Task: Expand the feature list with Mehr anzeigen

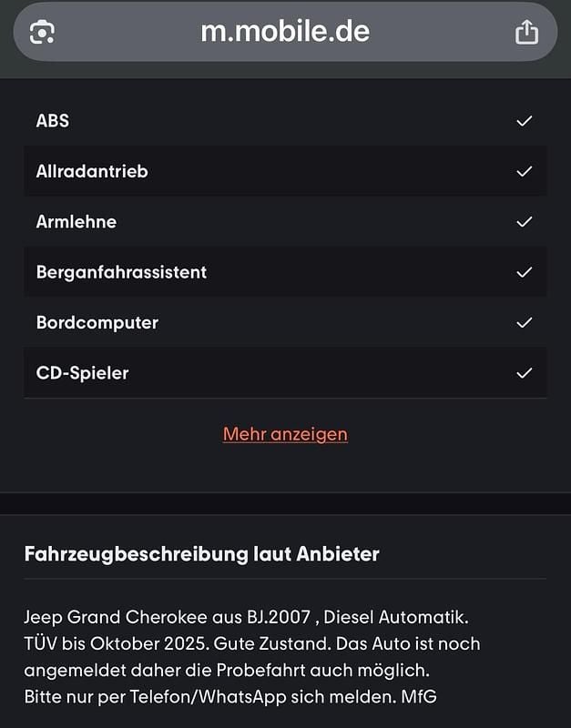Action: click(x=285, y=434)
